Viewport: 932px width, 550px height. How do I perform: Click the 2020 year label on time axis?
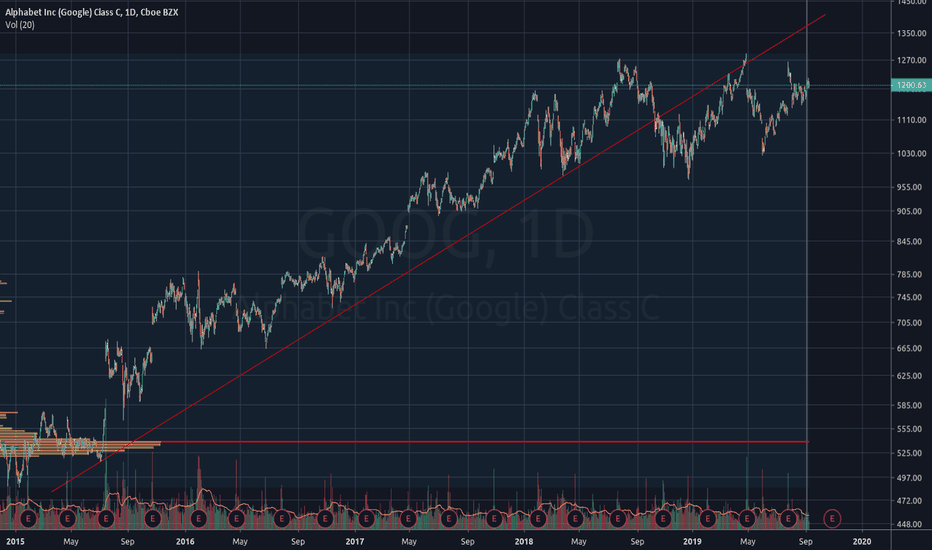[862, 541]
